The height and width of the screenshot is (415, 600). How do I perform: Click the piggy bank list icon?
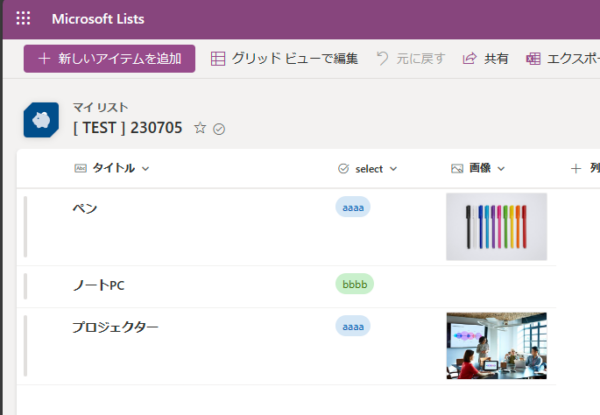click(41, 120)
